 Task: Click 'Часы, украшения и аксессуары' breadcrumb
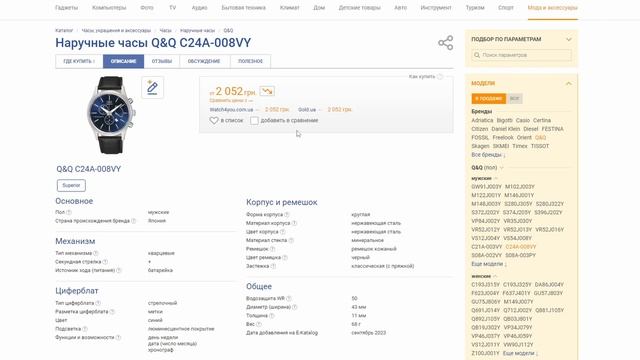click(x=116, y=31)
